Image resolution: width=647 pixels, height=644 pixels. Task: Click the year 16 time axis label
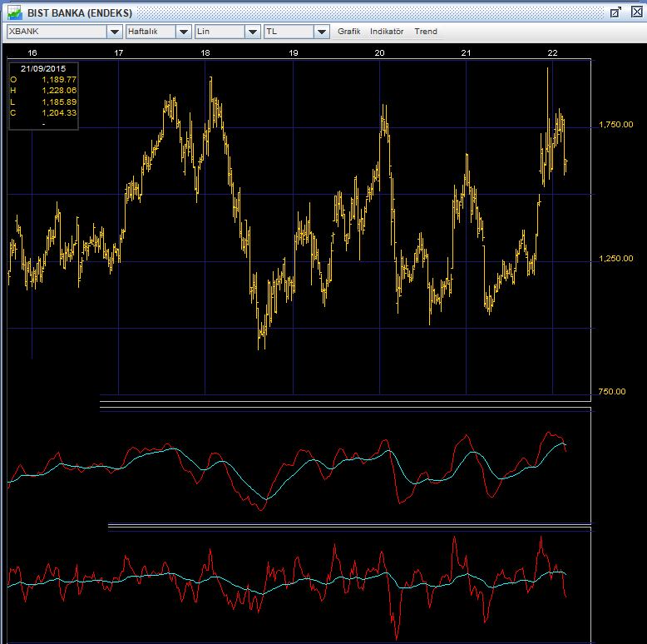pos(32,53)
